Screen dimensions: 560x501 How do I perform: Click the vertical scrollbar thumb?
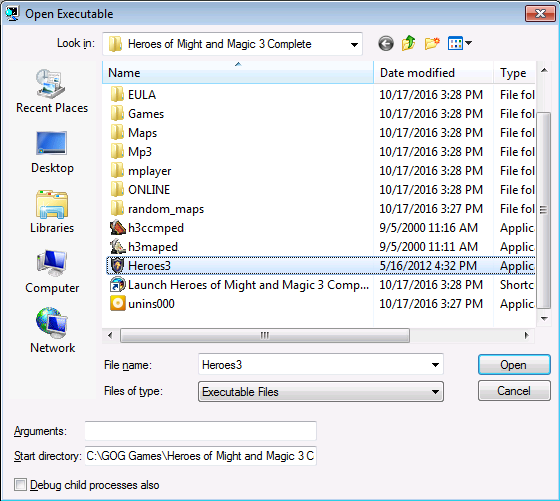[x=543, y=210]
